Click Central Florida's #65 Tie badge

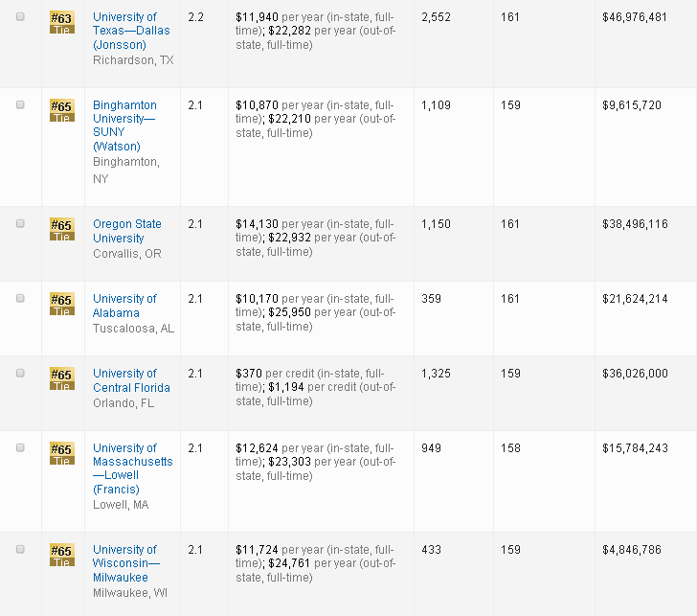[x=61, y=379]
